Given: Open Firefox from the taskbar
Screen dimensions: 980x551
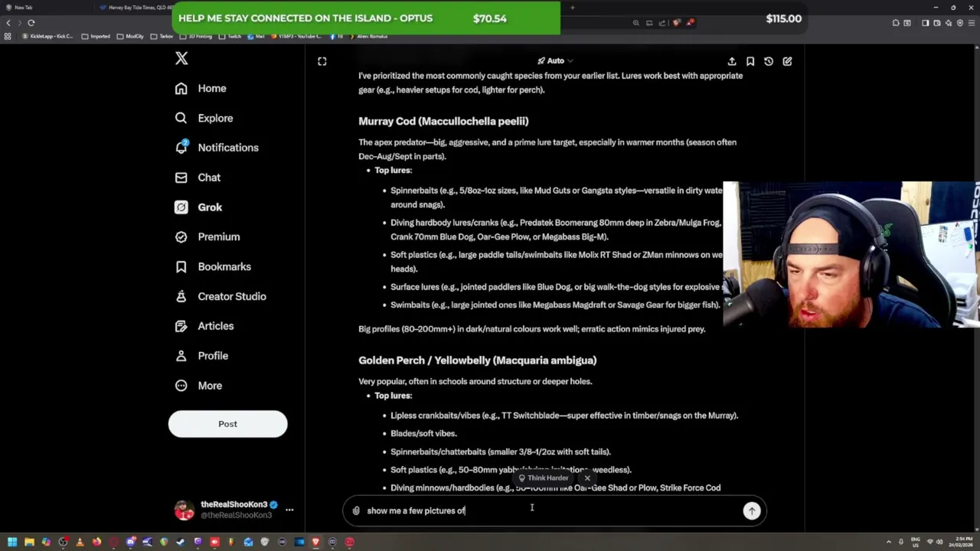Looking at the screenshot, I should 96,542.
